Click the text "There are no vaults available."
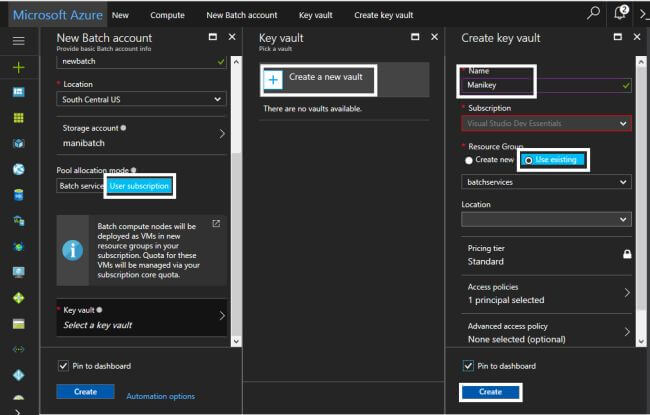650x415 pixels. pos(313,109)
